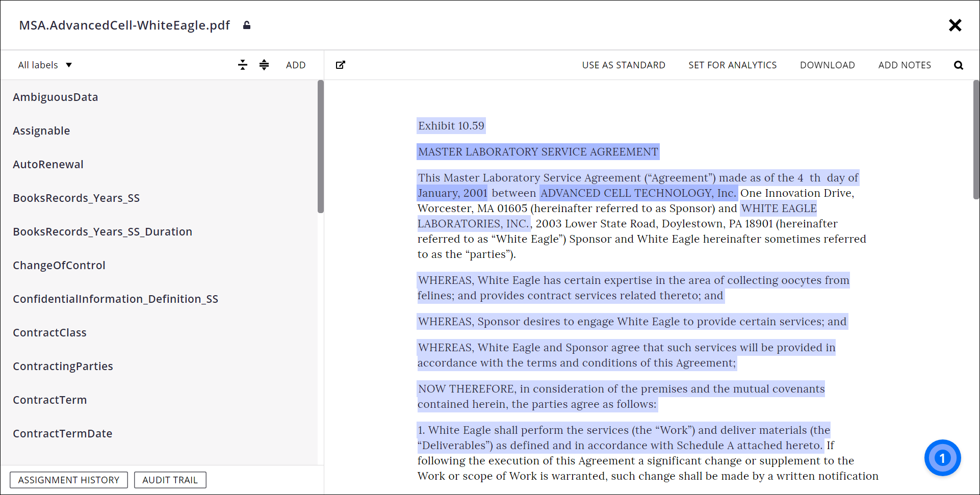Select the ContractingParties label
This screenshot has height=495, width=980.
[x=63, y=366]
